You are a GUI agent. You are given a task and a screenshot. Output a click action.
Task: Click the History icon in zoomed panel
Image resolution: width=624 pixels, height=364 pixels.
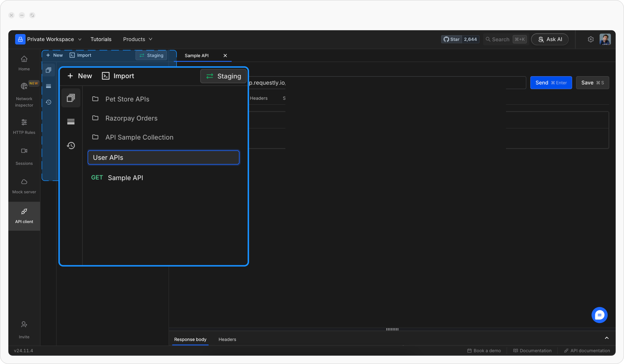click(71, 145)
